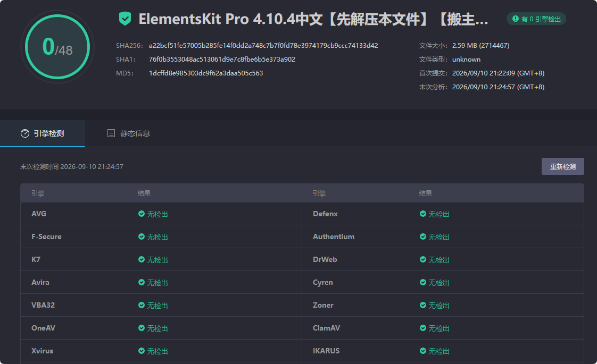
Task: Click the green check icon in Authentium row
Action: point(422,236)
